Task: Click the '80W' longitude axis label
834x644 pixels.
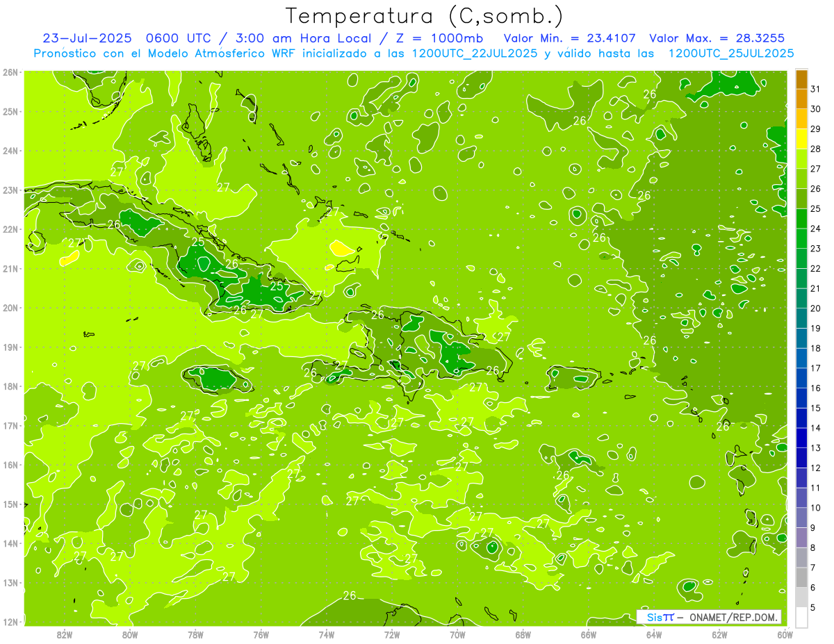Action: click(x=130, y=634)
